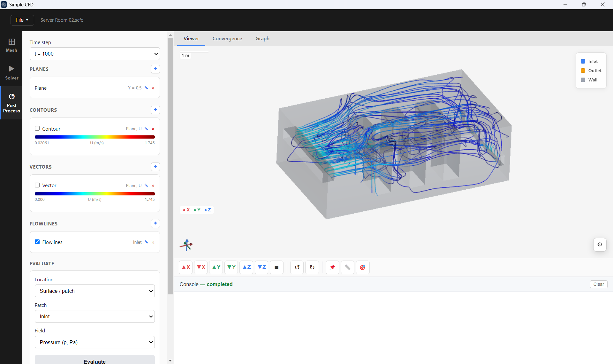Switch to the Viewer tab
Viewport: 613px width, 364px height.
(x=191, y=38)
